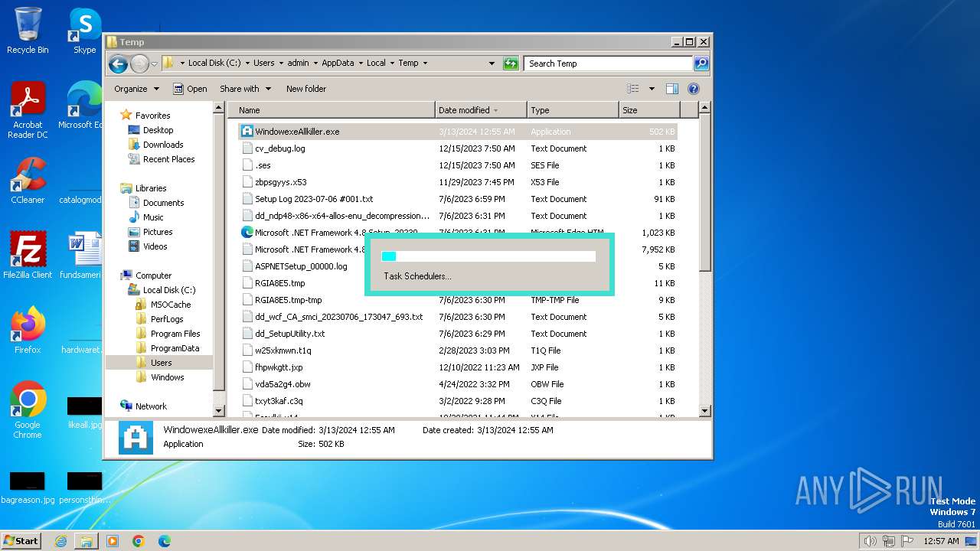
Task: Click the Search Temp input field
Action: pos(609,64)
